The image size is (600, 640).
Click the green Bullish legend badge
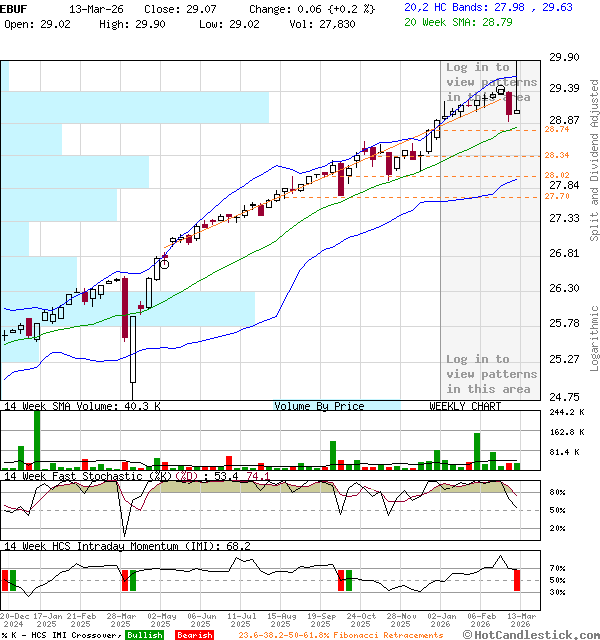click(145, 635)
